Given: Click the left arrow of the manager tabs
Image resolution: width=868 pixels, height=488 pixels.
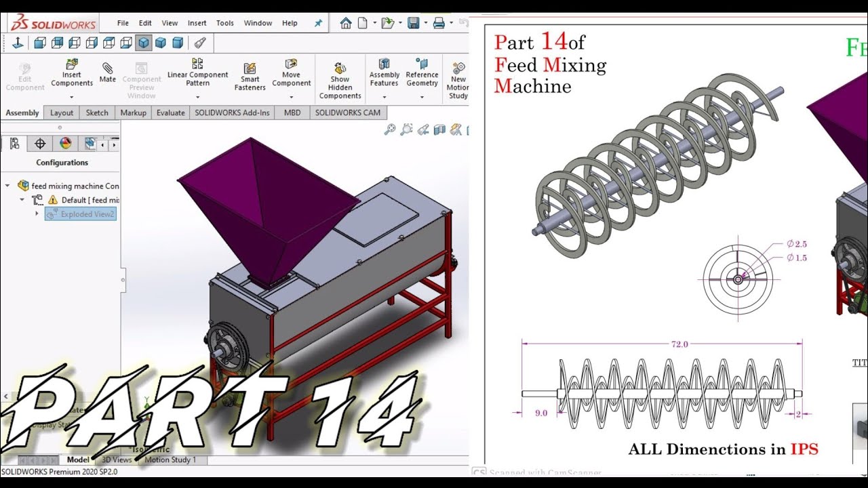Looking at the screenshot, I should click(x=102, y=144).
